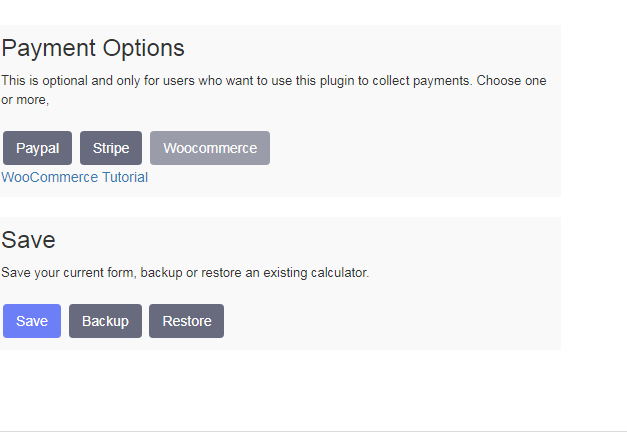
Task: Click the Restore button
Action: coord(187,321)
